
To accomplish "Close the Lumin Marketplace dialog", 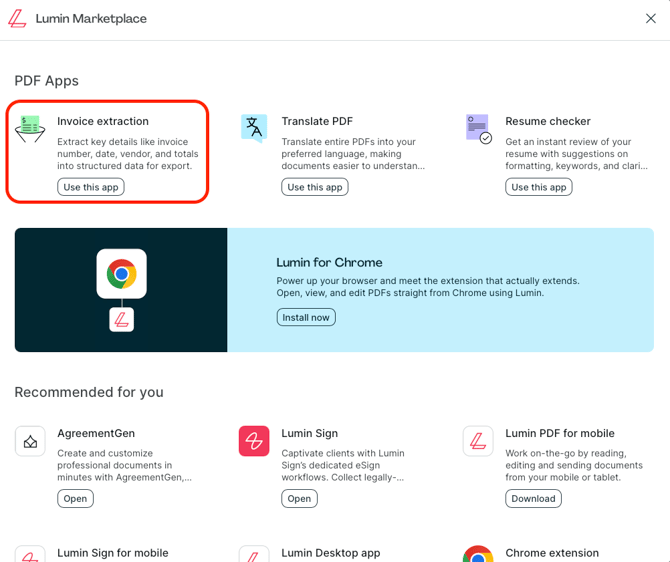I will tap(650, 18).
